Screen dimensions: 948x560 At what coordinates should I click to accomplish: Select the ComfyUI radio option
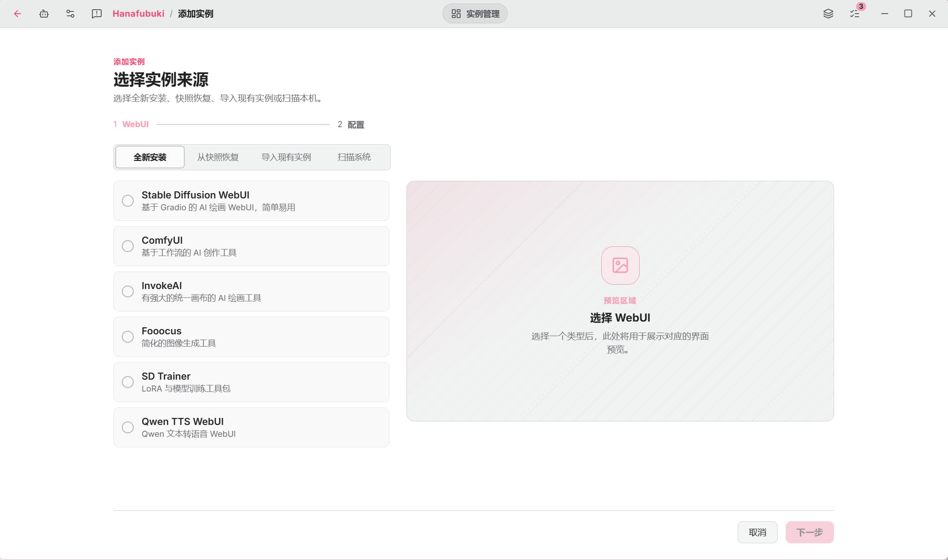pyautogui.click(x=128, y=246)
